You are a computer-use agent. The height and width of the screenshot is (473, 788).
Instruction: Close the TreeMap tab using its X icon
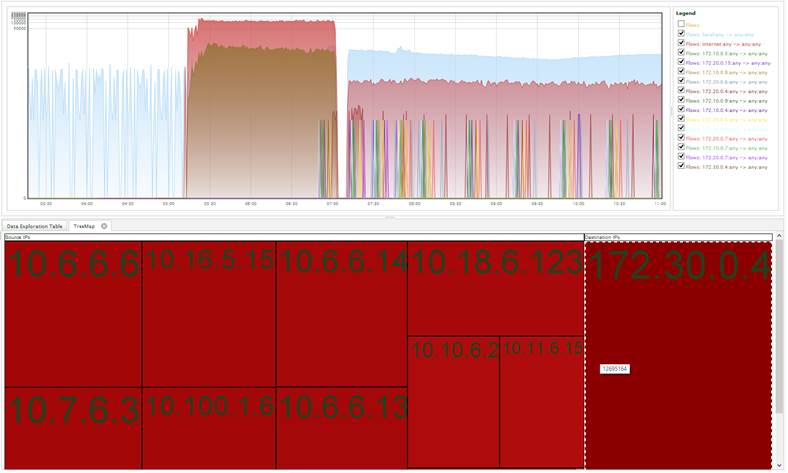pos(103,226)
